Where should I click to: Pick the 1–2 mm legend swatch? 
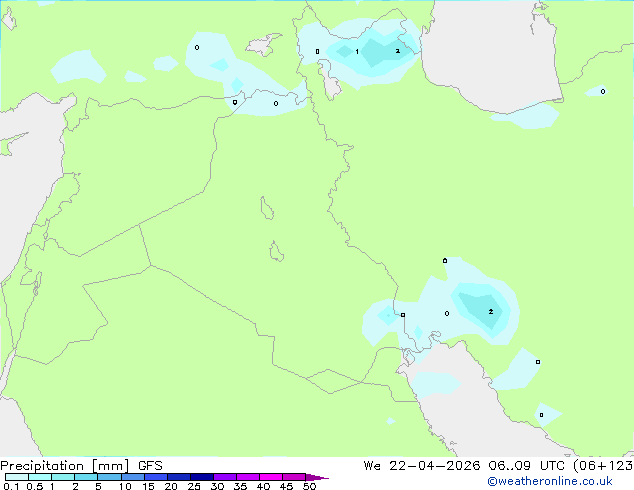(63, 477)
